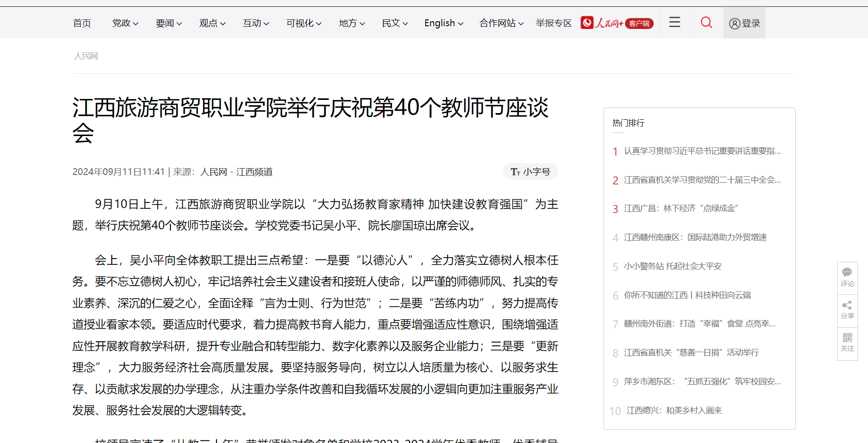Open the 评论 comment bubble icon

(847, 273)
